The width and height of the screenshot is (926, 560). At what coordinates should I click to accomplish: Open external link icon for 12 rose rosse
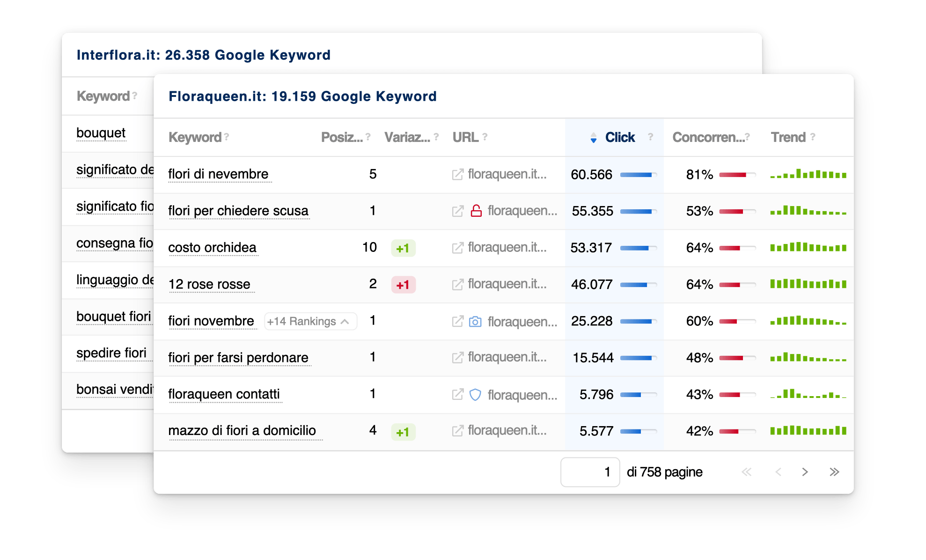click(457, 284)
